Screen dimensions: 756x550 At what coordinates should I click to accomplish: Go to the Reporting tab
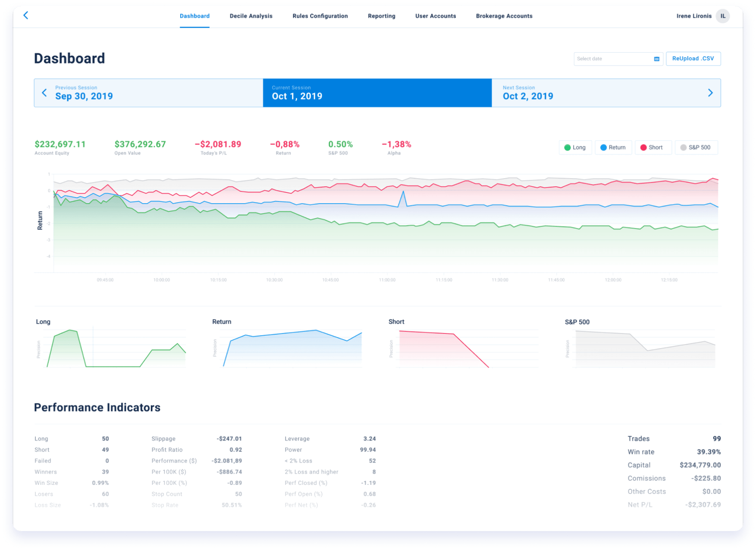pyautogui.click(x=381, y=16)
